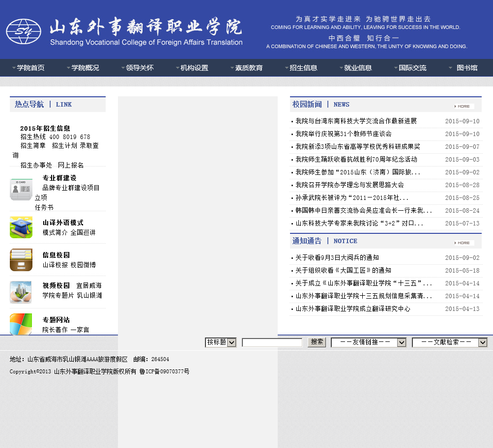Click the 一家言 link

coord(80,330)
